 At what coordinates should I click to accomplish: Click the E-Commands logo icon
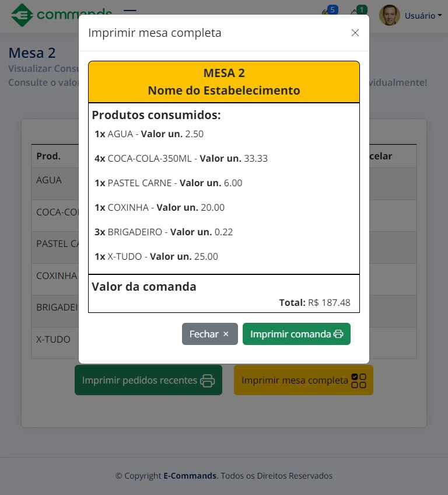coord(22,15)
